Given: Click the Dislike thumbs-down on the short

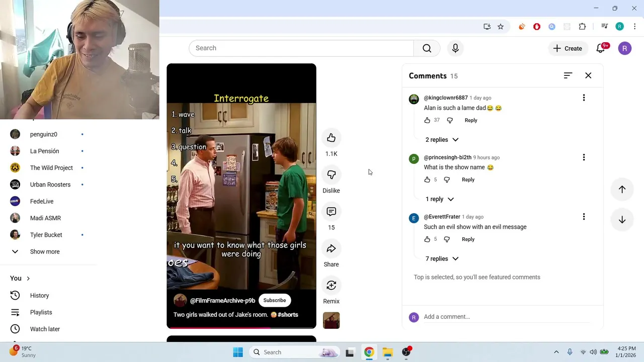Looking at the screenshot, I should (x=331, y=174).
